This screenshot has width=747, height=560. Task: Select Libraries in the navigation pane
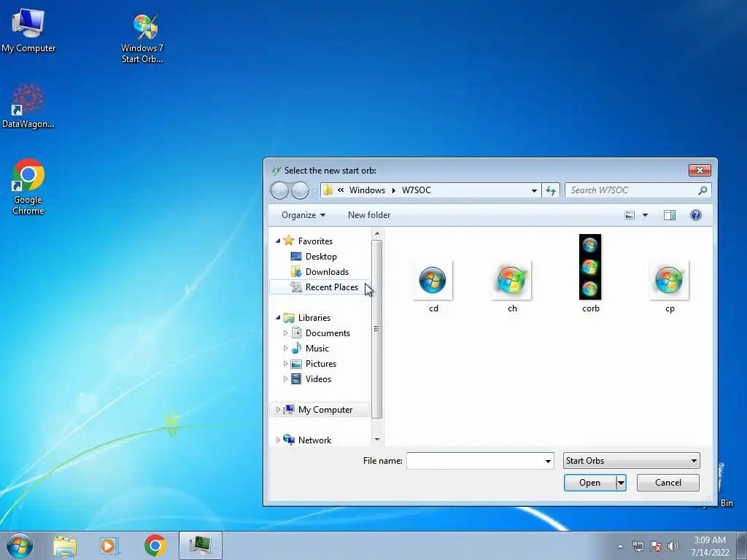[x=314, y=318]
